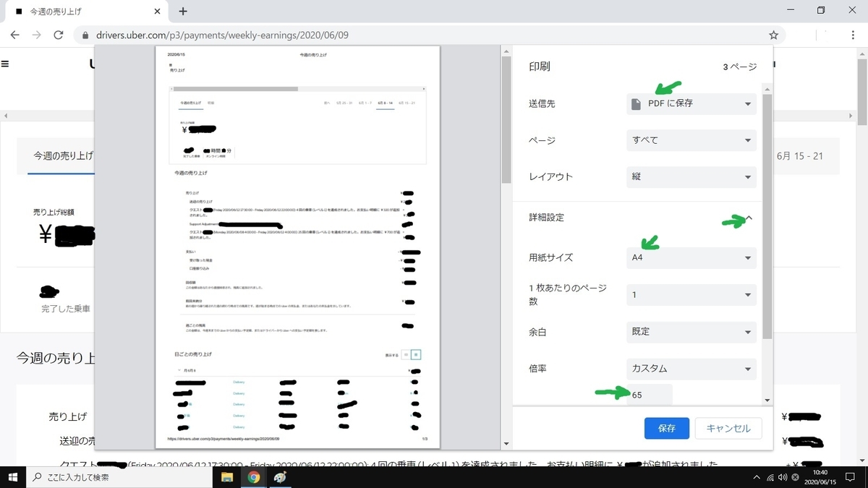Open the 用紙サイズ dropdown showing A4

(692, 257)
